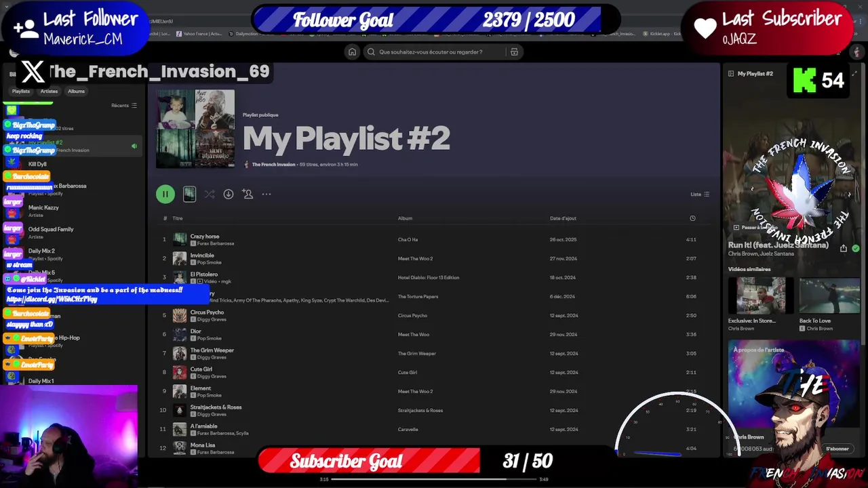The image size is (868, 488).
Task: Open the Récents sort dropdown in library
Action: coord(124,105)
